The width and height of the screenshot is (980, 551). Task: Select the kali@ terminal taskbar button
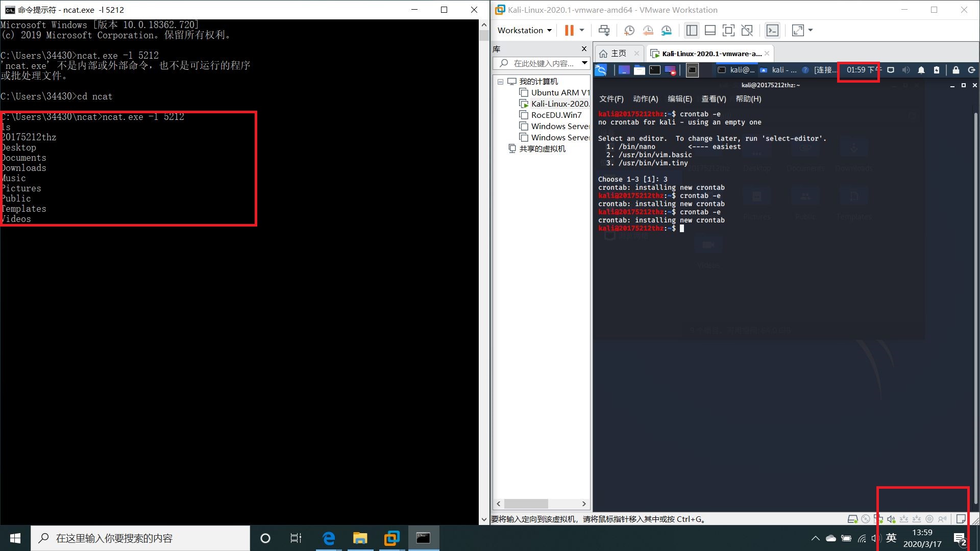736,70
